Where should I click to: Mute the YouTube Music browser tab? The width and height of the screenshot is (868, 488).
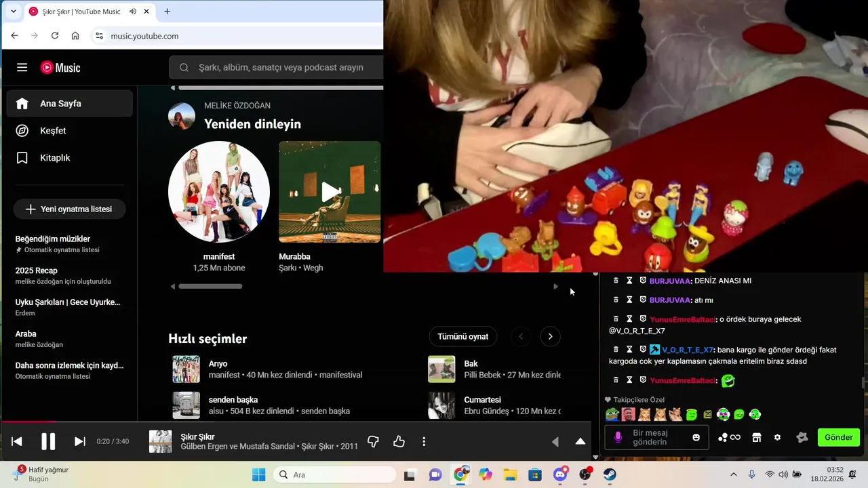click(x=133, y=12)
